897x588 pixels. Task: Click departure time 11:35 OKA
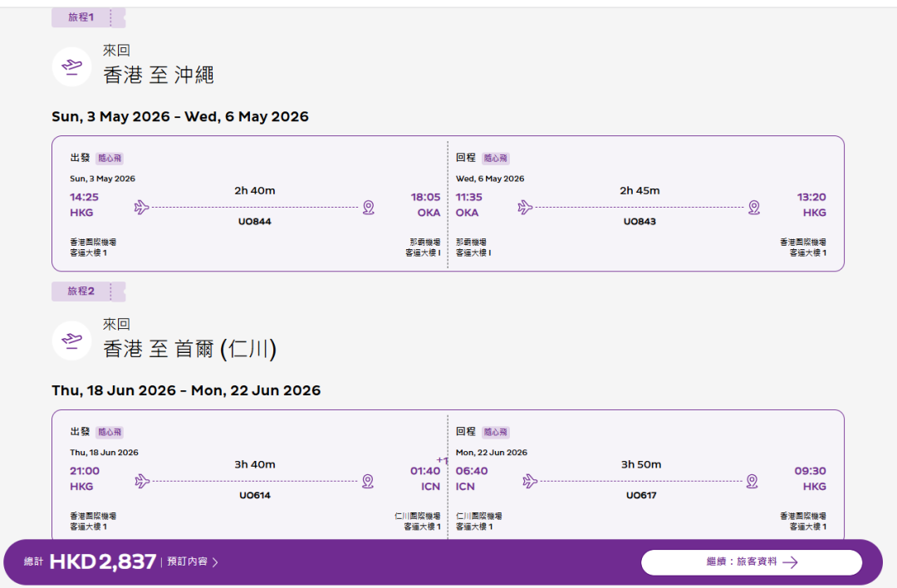point(468,205)
